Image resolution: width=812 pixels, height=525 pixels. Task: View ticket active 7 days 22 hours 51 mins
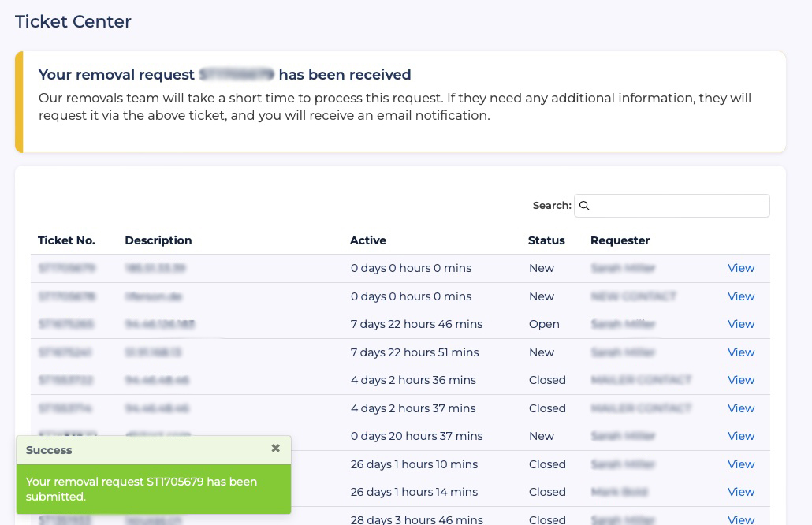click(740, 352)
